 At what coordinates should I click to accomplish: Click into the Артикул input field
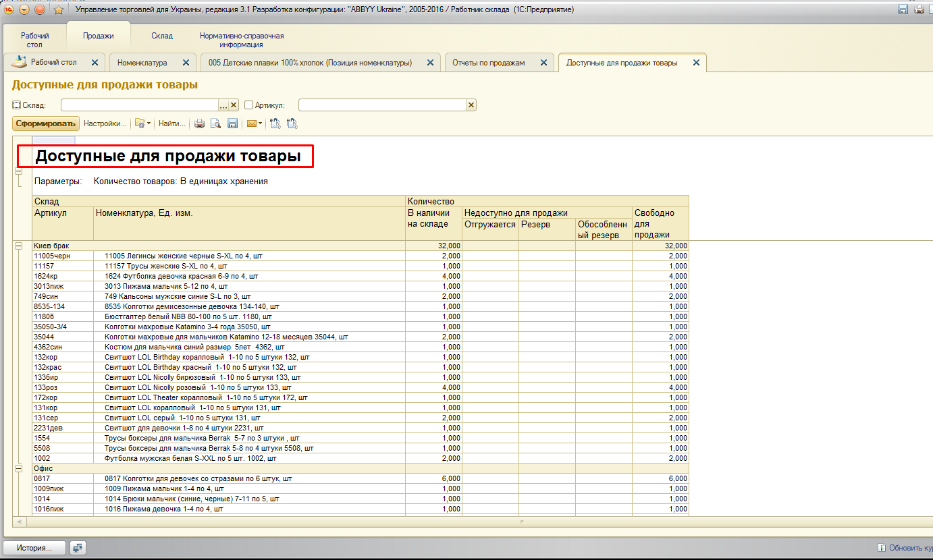[382, 105]
